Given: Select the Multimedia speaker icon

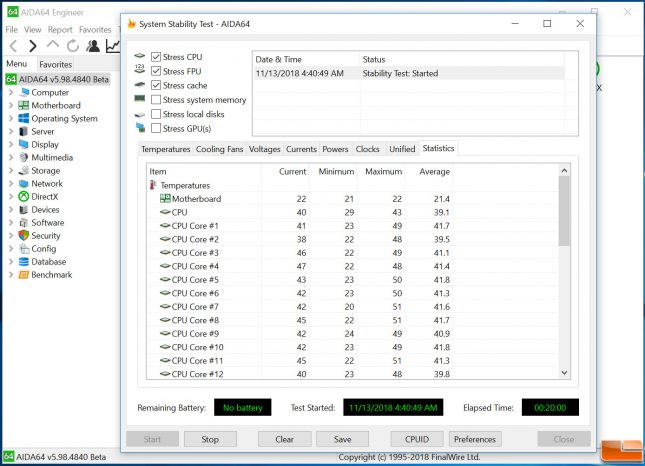Looking at the screenshot, I should [x=24, y=158].
